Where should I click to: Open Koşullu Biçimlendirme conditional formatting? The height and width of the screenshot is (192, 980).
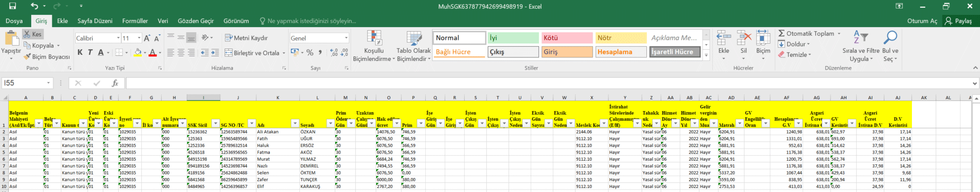point(374,46)
